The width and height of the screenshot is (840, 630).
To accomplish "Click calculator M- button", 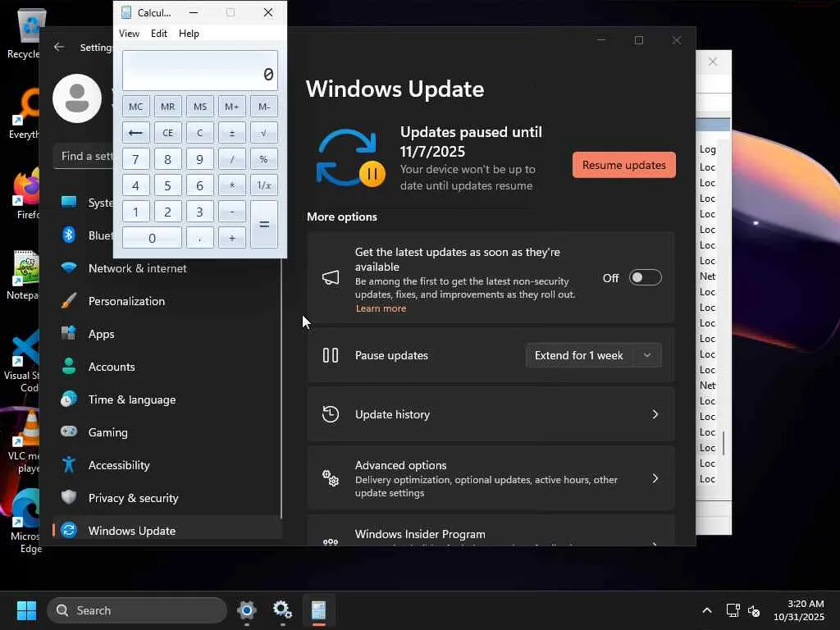I will [264, 106].
